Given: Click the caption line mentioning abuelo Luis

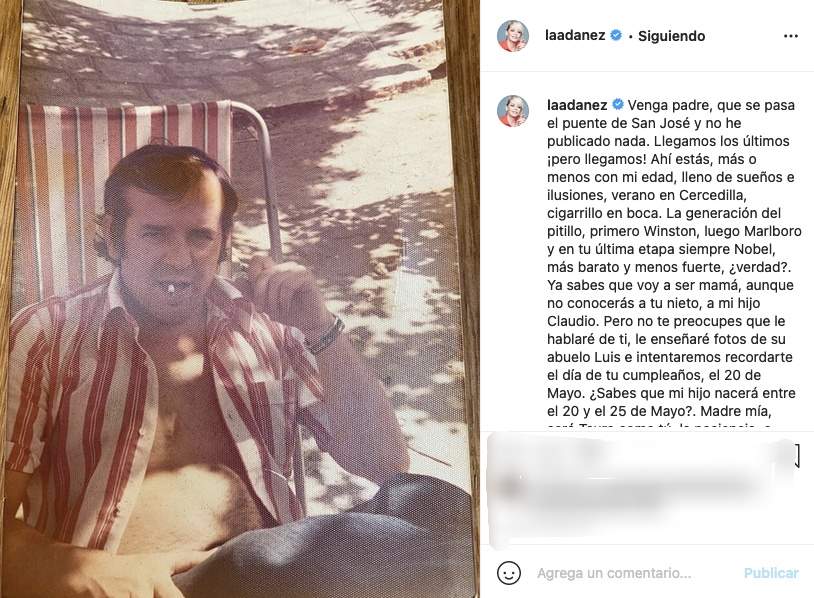Looking at the screenshot, I should click(670, 357).
